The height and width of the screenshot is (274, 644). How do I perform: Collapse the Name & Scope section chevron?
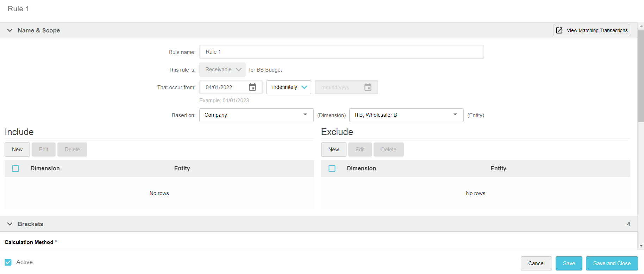pyautogui.click(x=10, y=30)
